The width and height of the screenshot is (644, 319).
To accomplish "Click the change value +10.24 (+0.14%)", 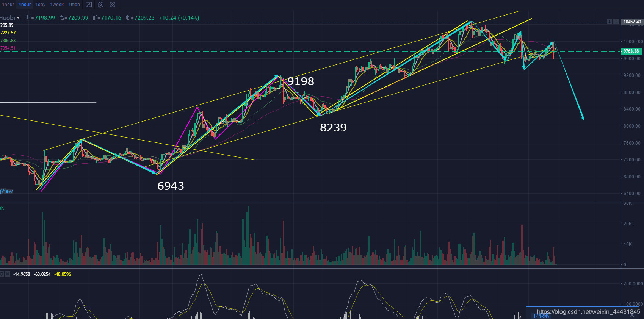I will click(179, 18).
